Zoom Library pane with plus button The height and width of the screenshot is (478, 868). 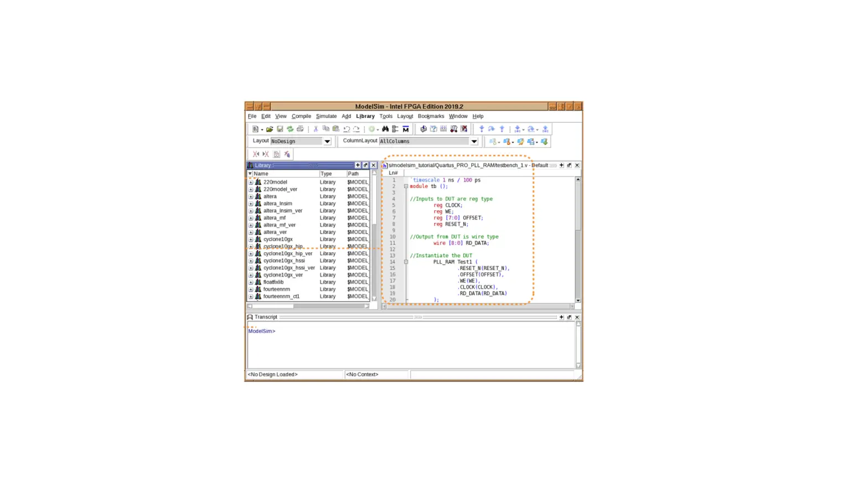[x=358, y=165]
